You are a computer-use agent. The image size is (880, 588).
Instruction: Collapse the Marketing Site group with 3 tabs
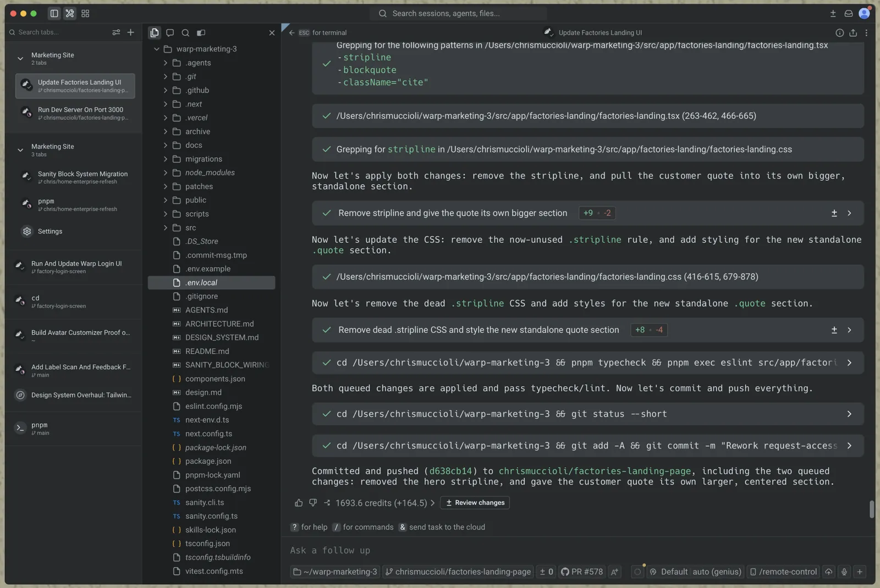click(20, 149)
